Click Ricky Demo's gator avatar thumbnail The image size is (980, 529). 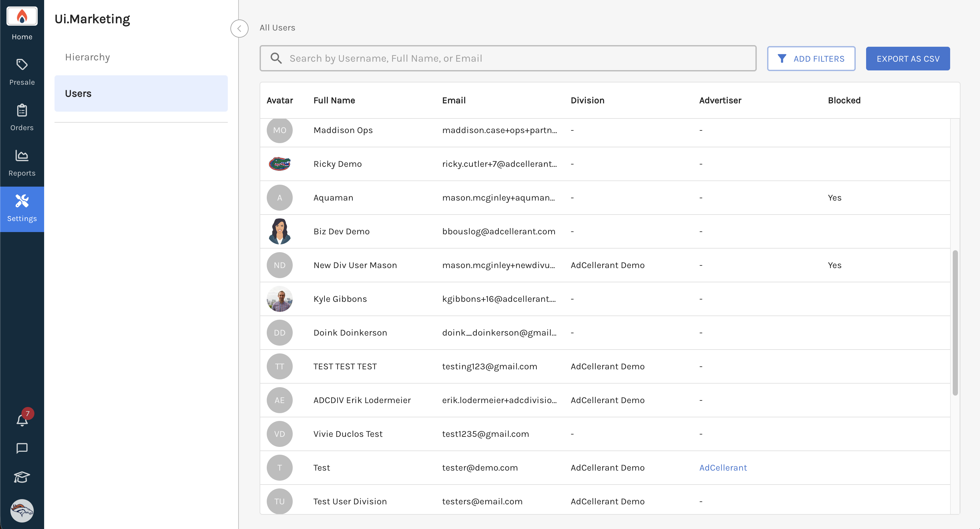(x=280, y=164)
